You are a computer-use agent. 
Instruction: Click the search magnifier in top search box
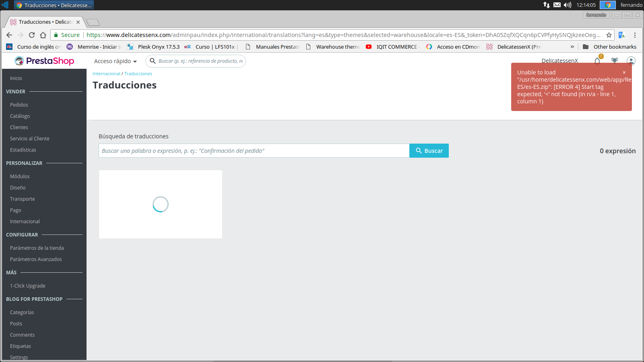click(x=153, y=61)
